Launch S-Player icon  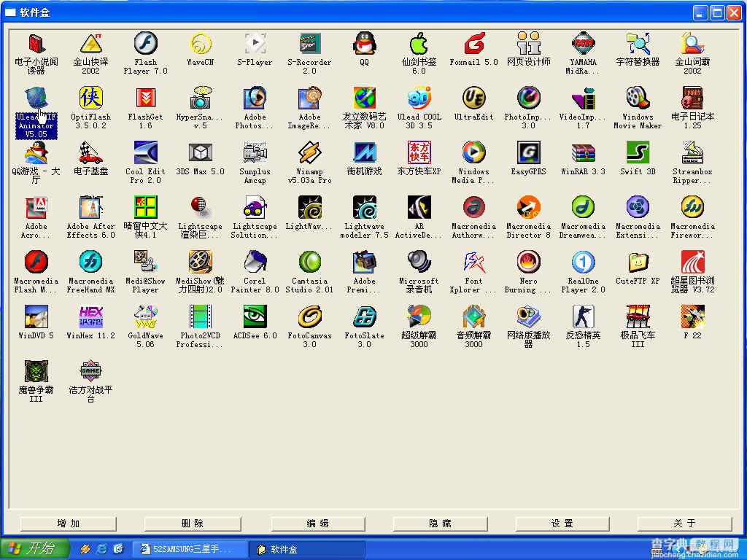(255, 44)
